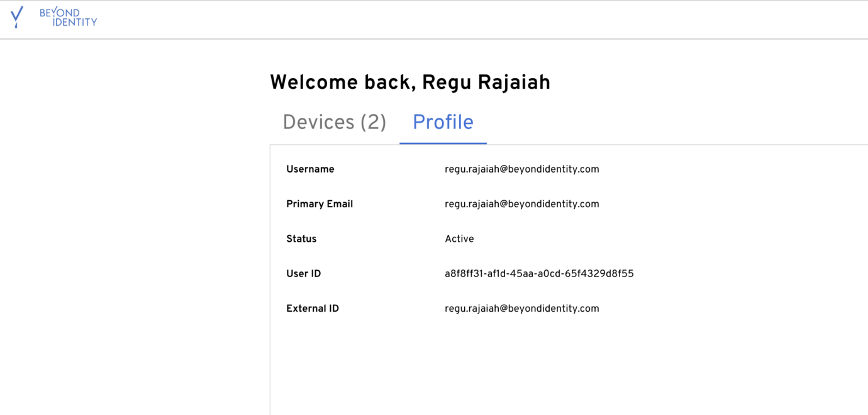Click the External ID label
Viewport: 868px width, 415px height.
313,309
